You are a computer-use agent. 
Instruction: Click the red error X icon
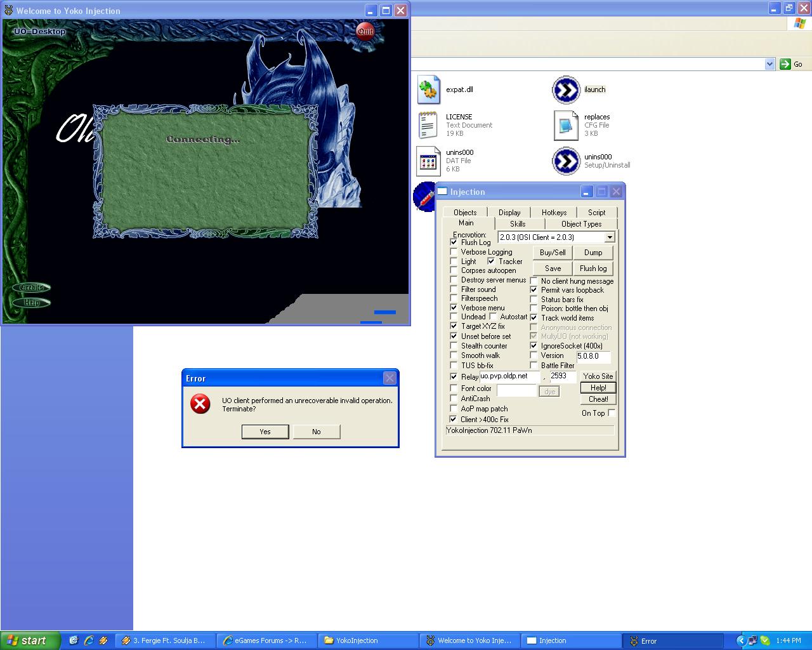tap(200, 404)
